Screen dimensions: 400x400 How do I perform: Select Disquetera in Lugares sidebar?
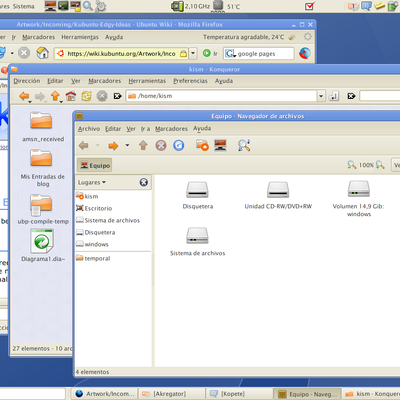[x=96, y=232]
